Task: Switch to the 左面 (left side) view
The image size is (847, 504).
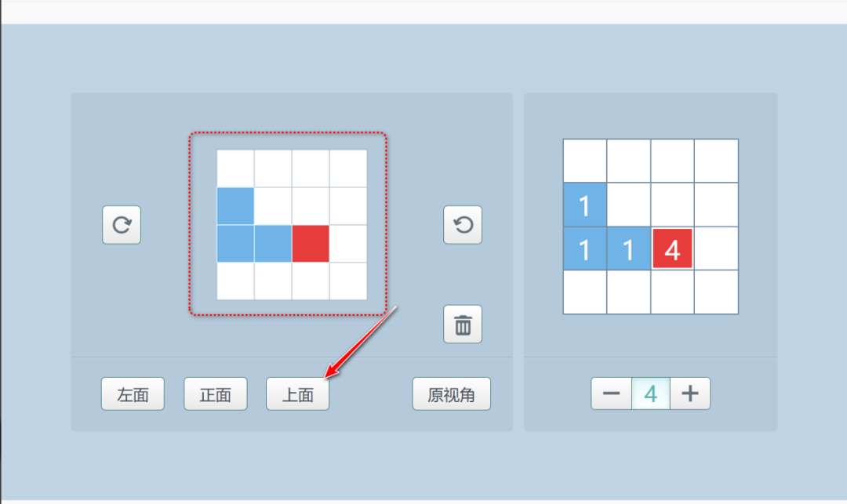Action: click(133, 393)
